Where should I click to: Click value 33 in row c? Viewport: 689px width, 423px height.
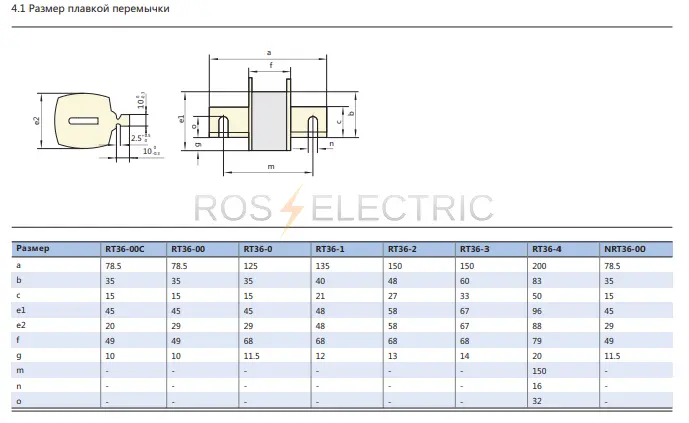click(464, 296)
